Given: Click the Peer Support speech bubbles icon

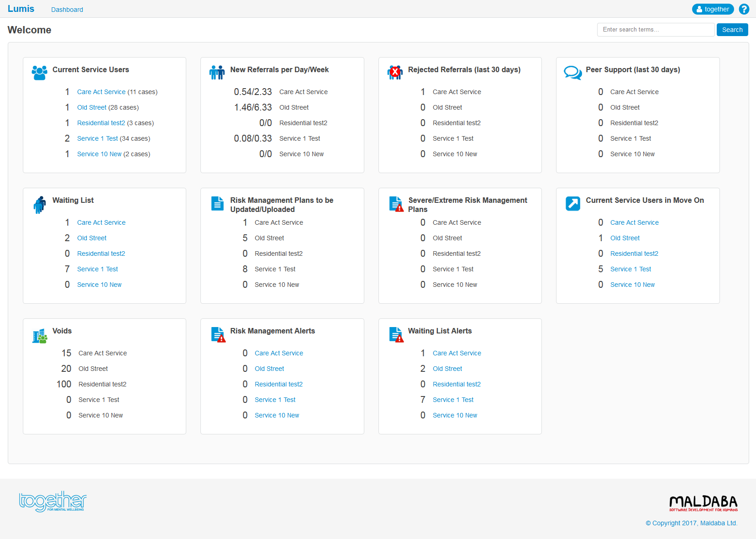Looking at the screenshot, I should point(572,72).
